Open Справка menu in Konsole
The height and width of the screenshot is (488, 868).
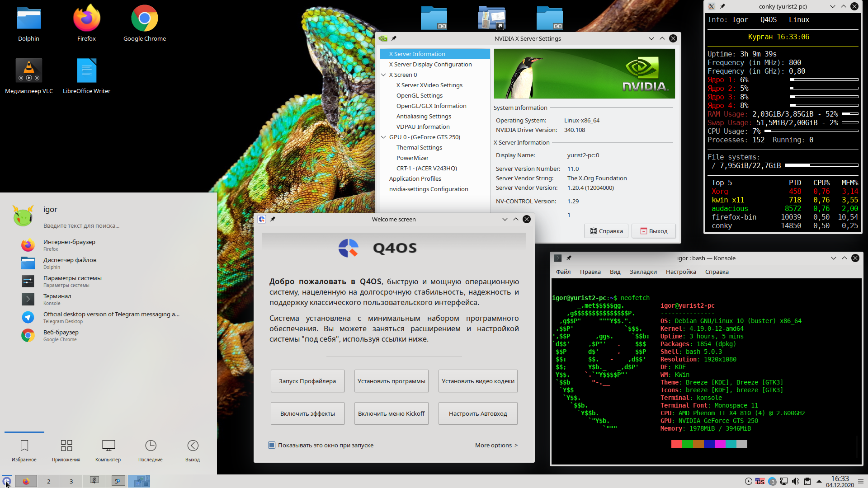(x=717, y=272)
